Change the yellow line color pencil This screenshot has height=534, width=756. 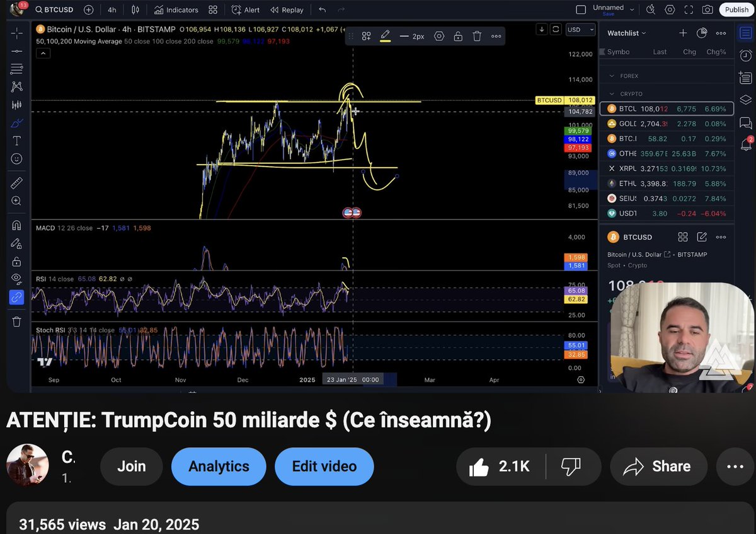(385, 36)
